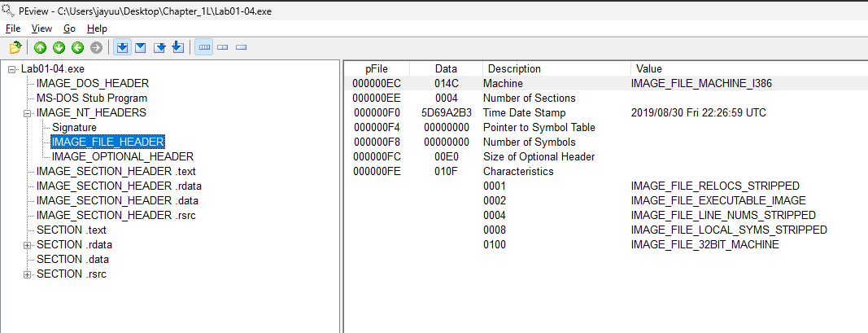Image resolution: width=868 pixels, height=333 pixels.
Task: Click the greyed-out forward arrow button
Action: click(x=96, y=48)
